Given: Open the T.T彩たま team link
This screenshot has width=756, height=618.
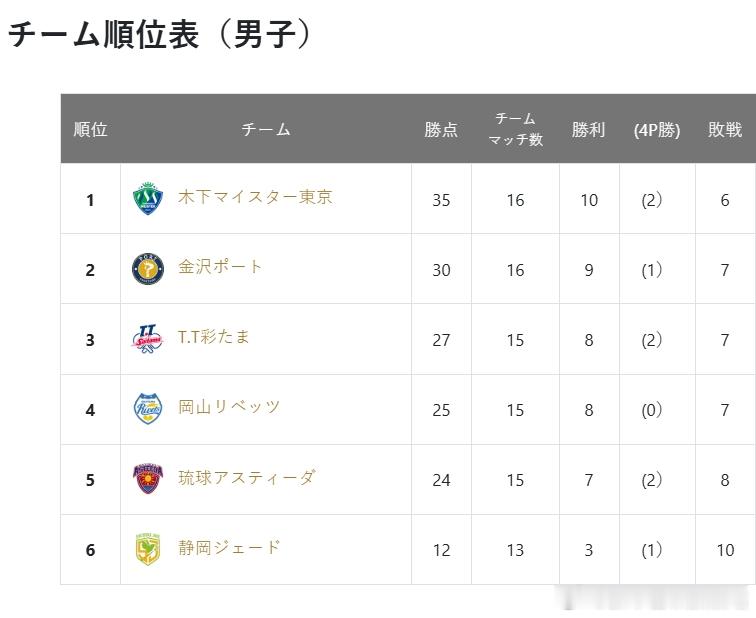Looking at the screenshot, I should [214, 337].
